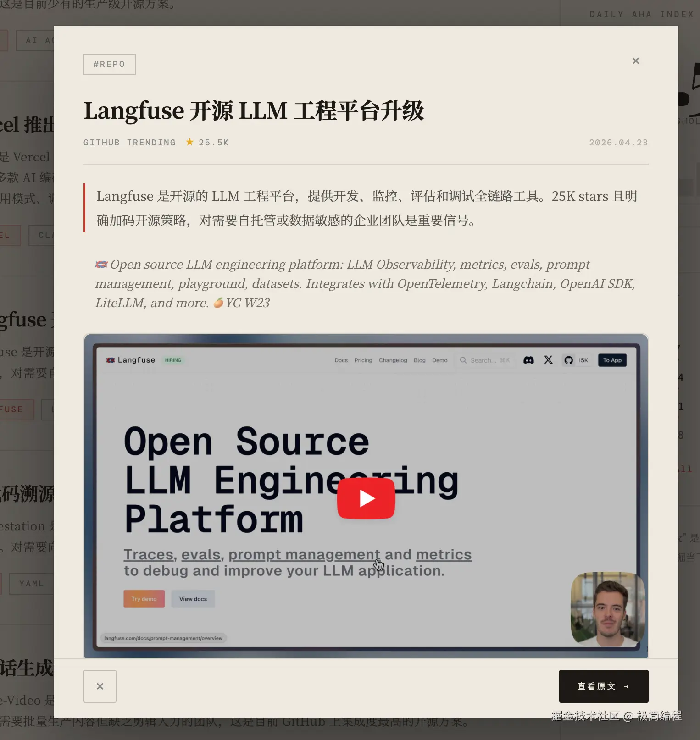The height and width of the screenshot is (740, 700).
Task: Click the presenter webcam thumbnail
Action: 608,609
